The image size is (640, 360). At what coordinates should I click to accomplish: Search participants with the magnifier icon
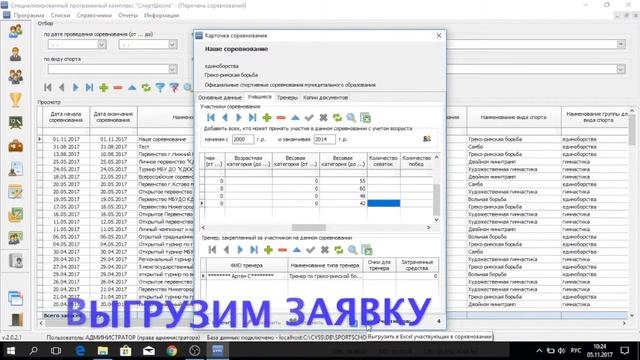point(351,118)
